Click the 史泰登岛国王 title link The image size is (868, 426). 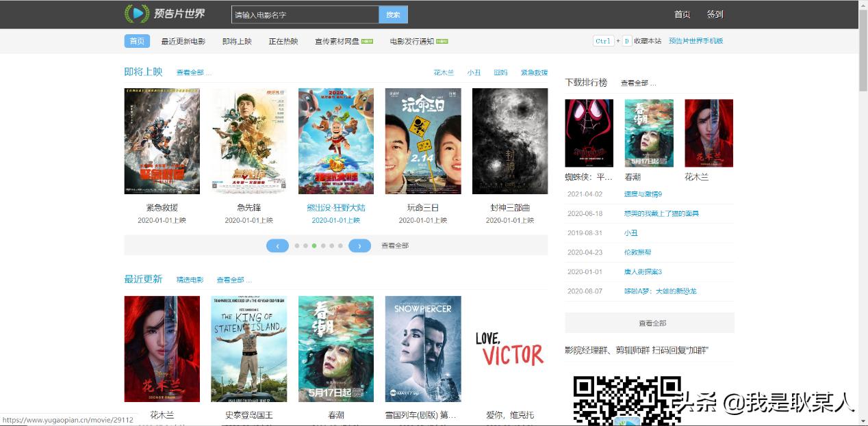tap(249, 415)
